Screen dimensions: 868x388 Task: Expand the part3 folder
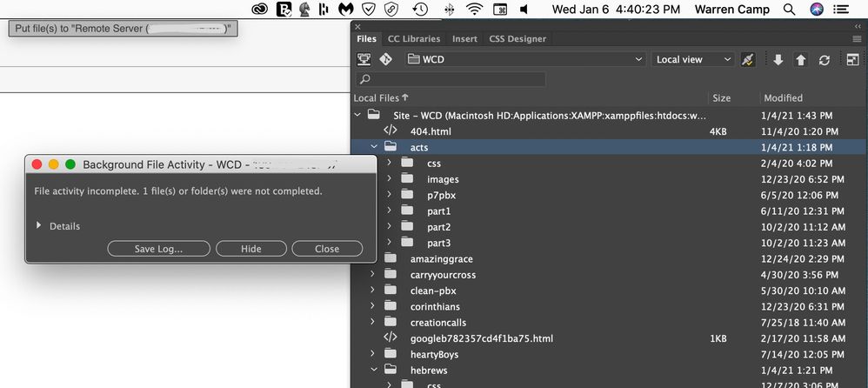389,243
